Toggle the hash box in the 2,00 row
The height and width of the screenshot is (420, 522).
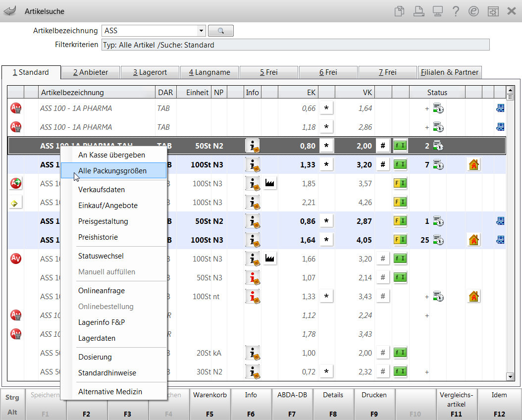pos(382,146)
